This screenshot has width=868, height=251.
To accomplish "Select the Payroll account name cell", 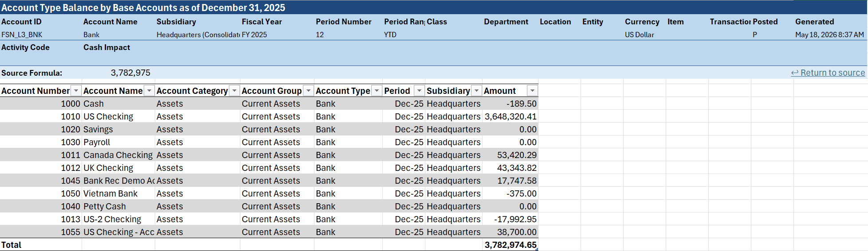I will point(118,142).
